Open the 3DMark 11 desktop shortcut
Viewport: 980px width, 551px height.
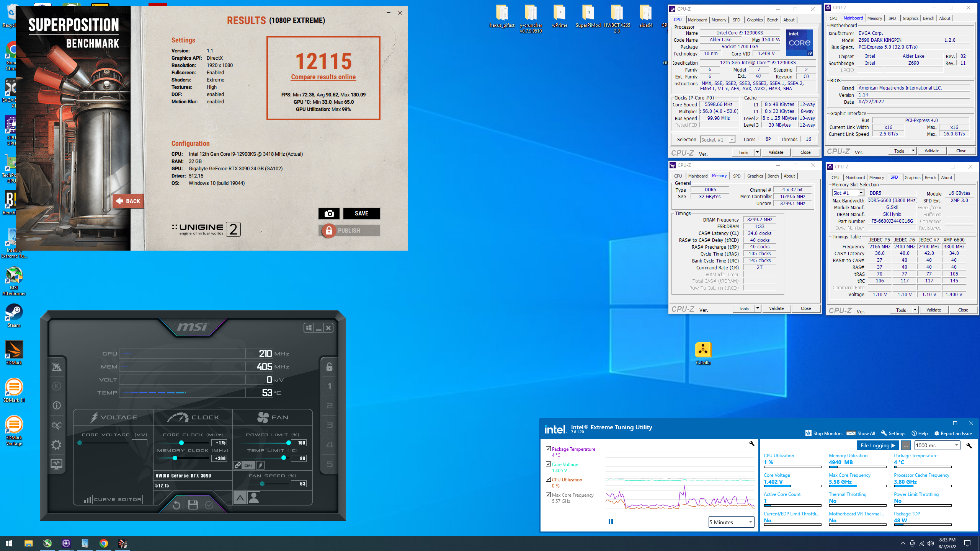(14, 390)
